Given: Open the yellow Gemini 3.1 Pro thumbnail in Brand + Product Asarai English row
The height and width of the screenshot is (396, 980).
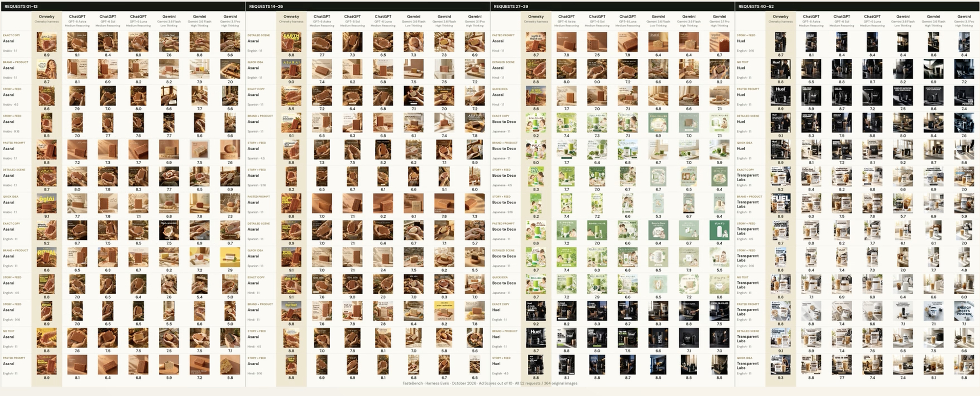Looking at the screenshot, I should [x=230, y=257].
